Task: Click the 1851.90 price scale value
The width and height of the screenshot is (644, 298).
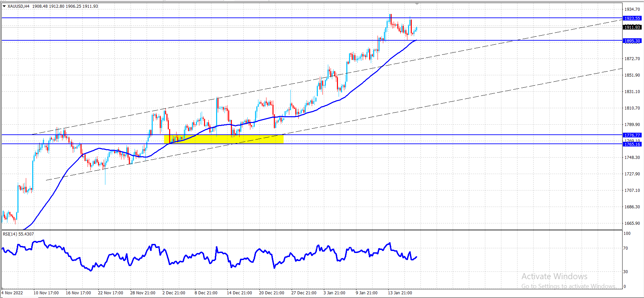Action: (x=632, y=75)
